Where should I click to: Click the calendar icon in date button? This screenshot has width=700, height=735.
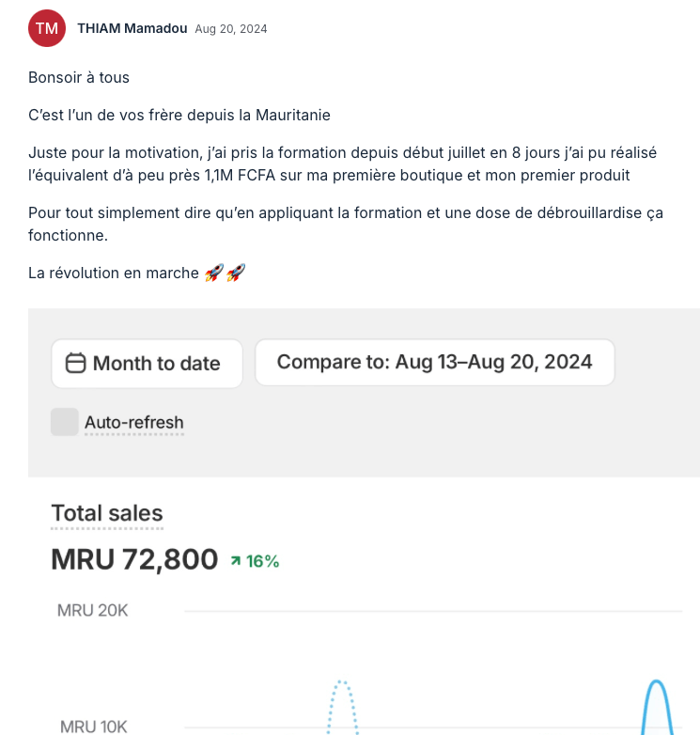[x=75, y=364]
